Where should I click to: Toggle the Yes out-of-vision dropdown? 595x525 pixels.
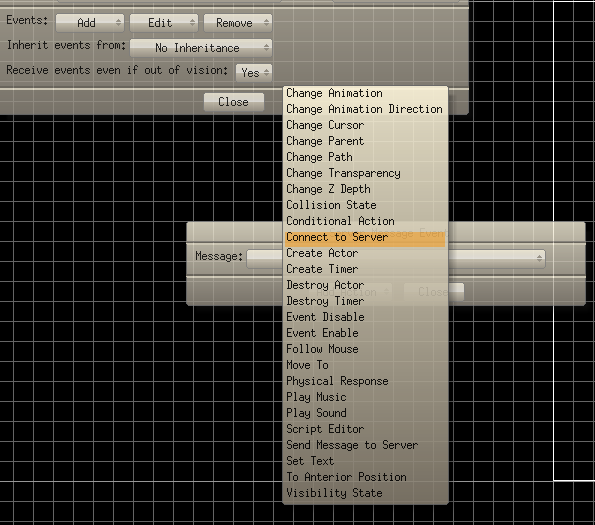tap(254, 72)
